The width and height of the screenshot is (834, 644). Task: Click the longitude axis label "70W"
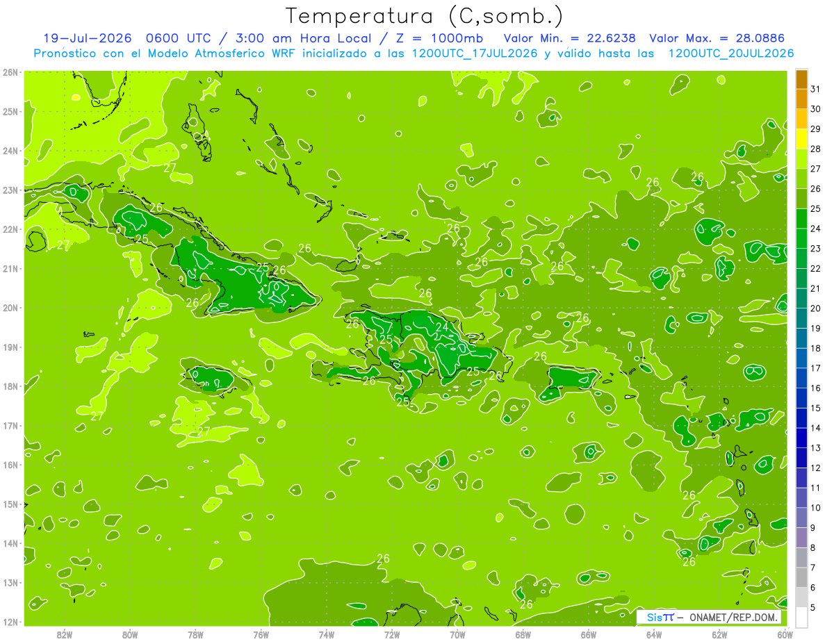[457, 634]
